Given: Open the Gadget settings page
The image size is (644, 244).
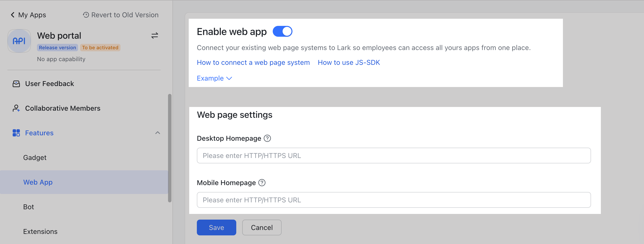Looking at the screenshot, I should (x=35, y=157).
